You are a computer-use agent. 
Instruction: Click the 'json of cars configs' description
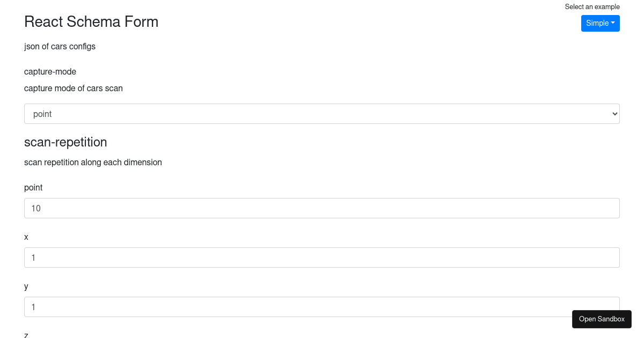[60, 46]
